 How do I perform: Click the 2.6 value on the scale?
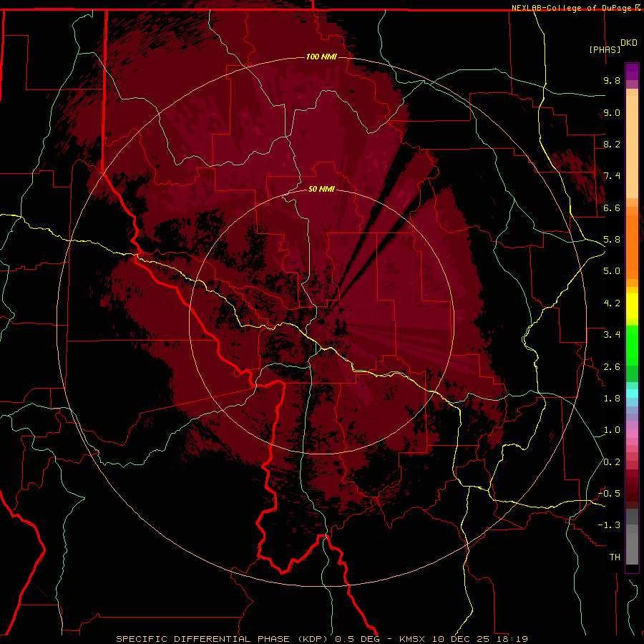pos(612,367)
